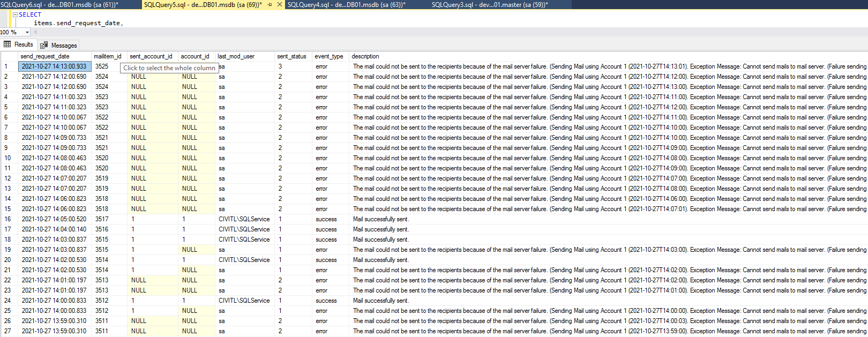Click the items.send_request_date line in editor

click(x=79, y=23)
